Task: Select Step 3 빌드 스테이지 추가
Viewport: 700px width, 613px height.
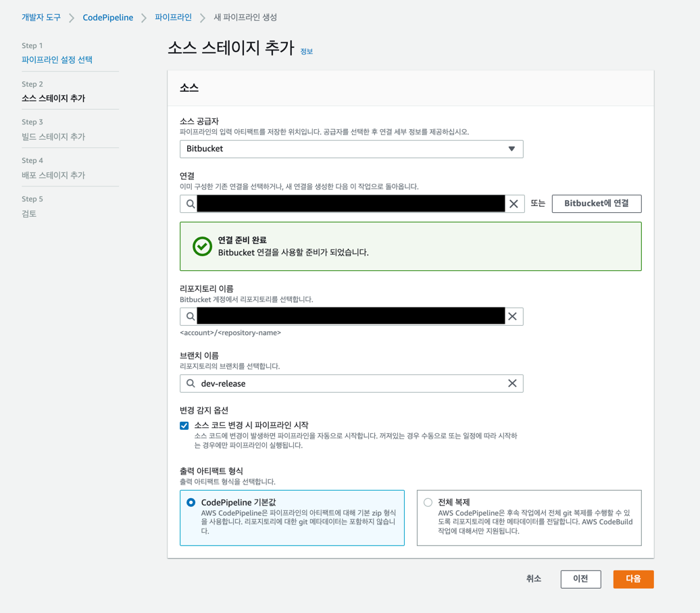Action: coord(53,137)
